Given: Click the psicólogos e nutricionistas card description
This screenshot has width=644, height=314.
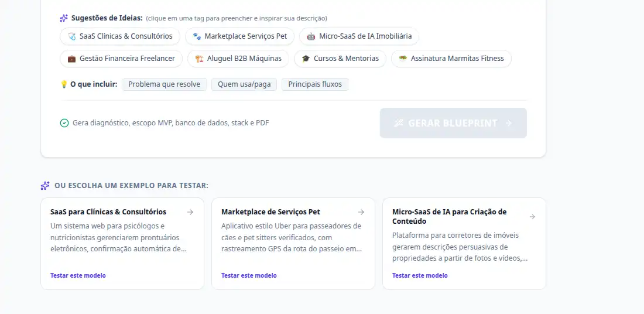Looking at the screenshot, I should pyautogui.click(x=119, y=238).
